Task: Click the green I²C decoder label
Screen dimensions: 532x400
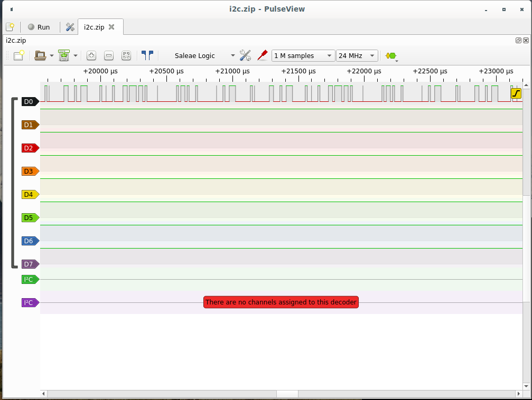Action: 29,279
